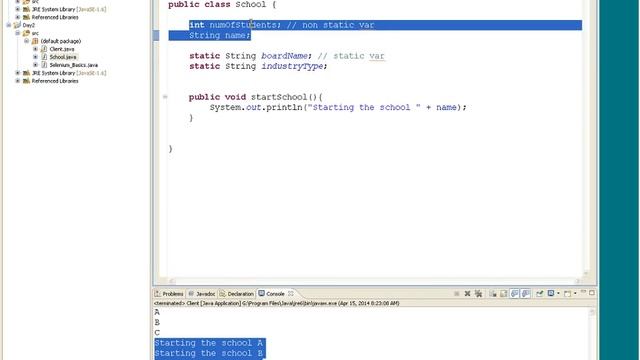This screenshot has width=640, height=360.
Task: Open the Display Selected Console dropdown arrow
Action: click(558, 293)
